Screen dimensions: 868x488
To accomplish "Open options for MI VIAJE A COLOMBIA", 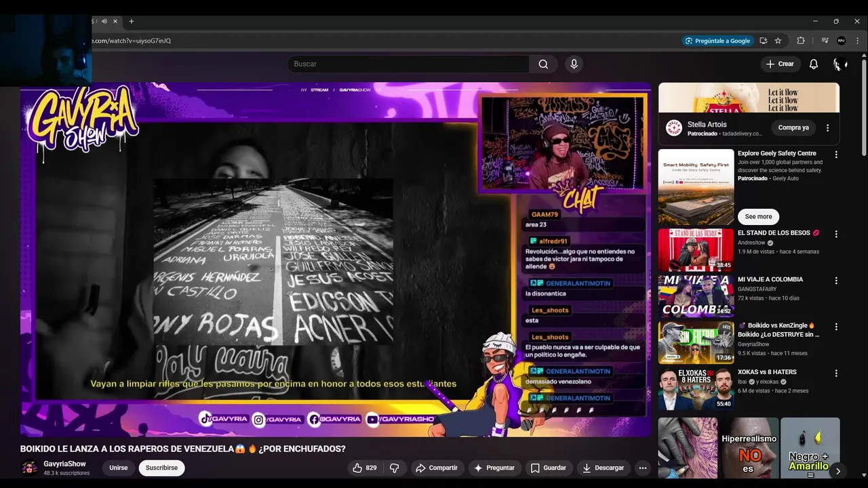I will 835,281.
